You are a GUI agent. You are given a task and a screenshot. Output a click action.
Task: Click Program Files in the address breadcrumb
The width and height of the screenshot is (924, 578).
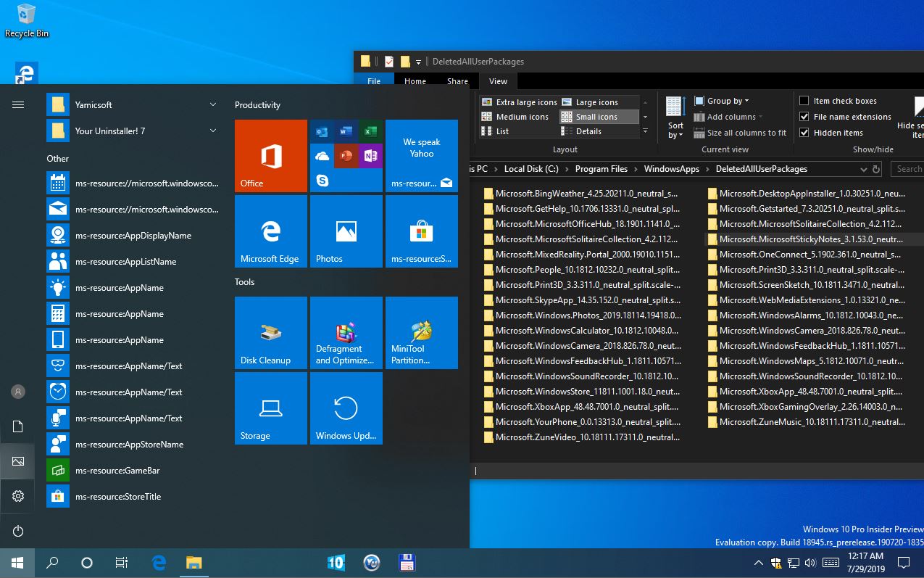click(601, 169)
